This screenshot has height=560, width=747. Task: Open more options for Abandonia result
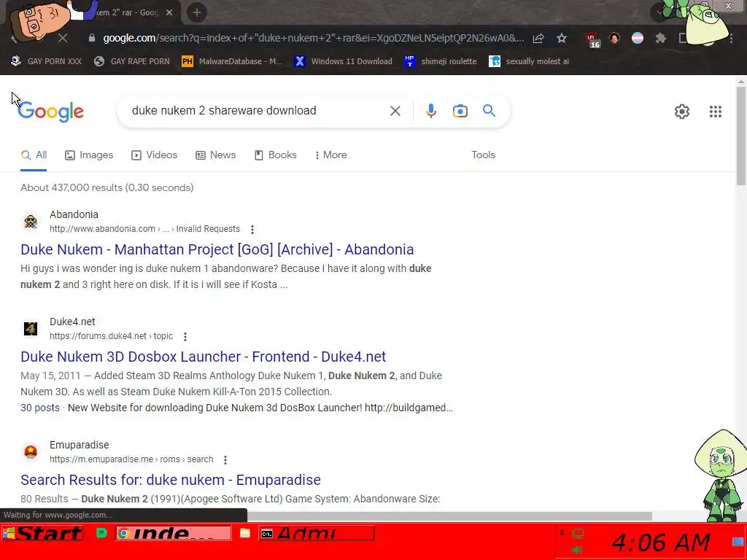coord(252,229)
